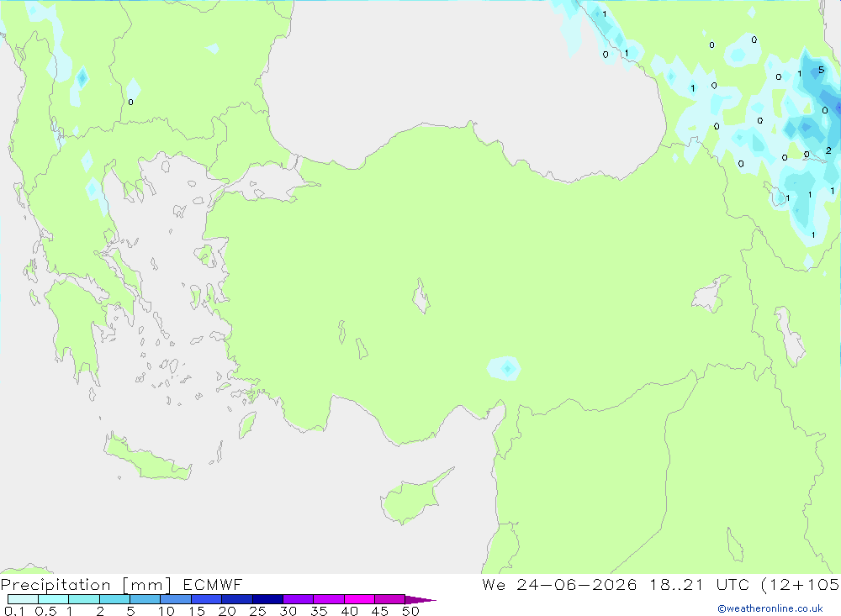Screen dimensions: 841x616
Task: Click the 0.1–0.5 mm lightest cyan legend swatch
Action: (23, 599)
